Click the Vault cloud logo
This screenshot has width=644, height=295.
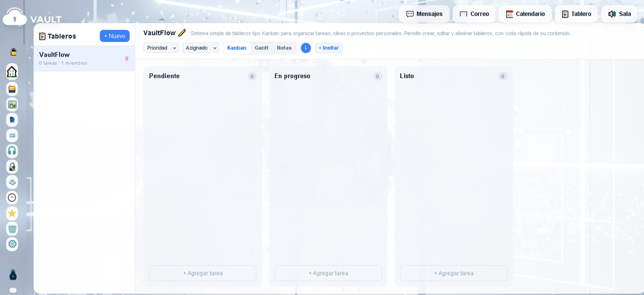15,17
